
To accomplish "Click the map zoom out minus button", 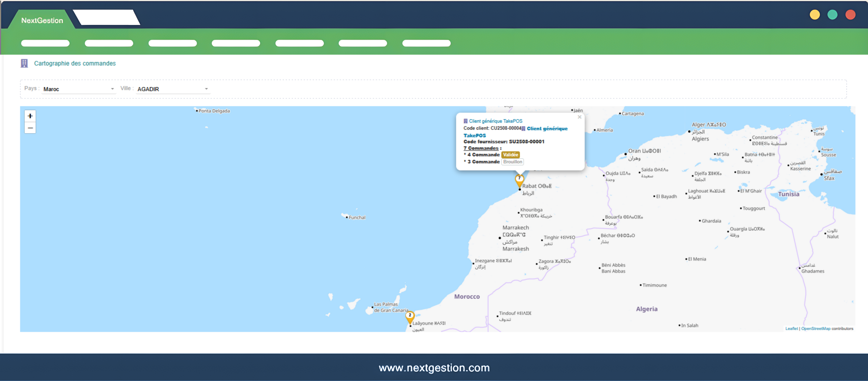I will pyautogui.click(x=30, y=128).
